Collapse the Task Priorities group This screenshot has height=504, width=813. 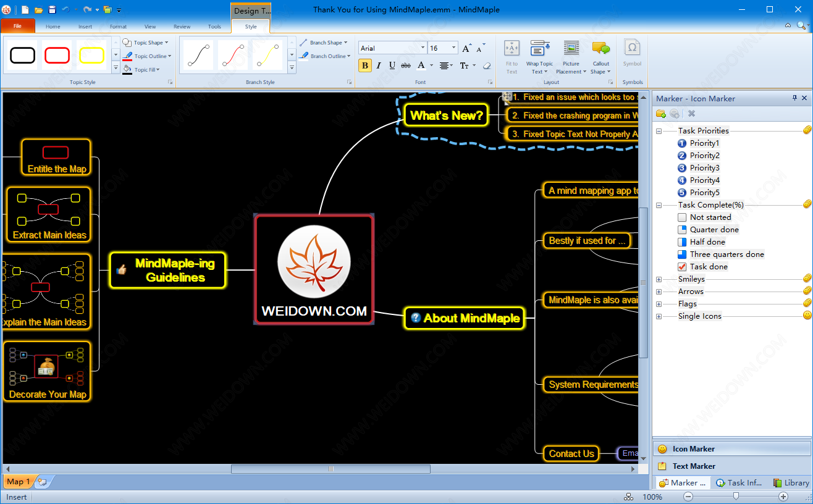659,131
